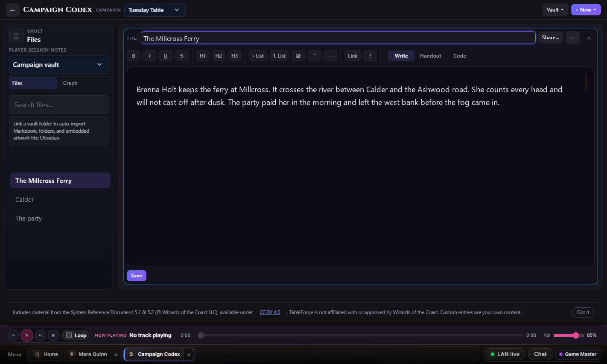Insert a checkbox task item
Viewport: 607px width, 364px height.
(x=298, y=56)
